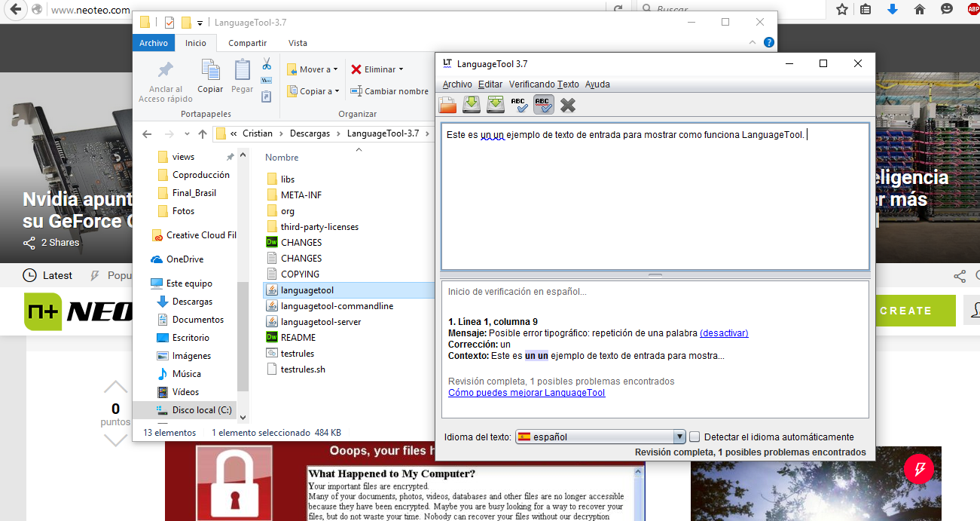Switch to the Vista ribbon tab
Screen dimensions: 980x521
tap(298, 43)
